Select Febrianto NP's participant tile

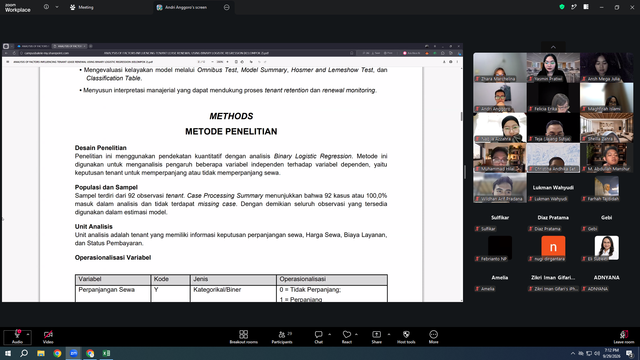coord(500,247)
